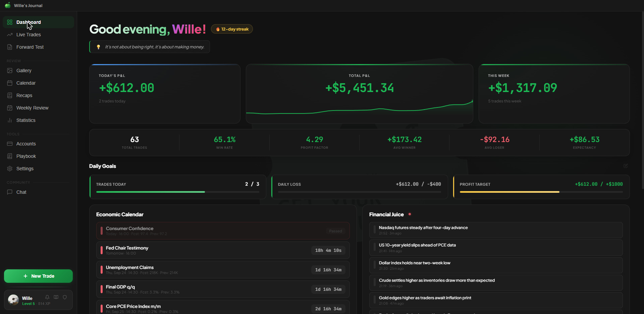Screen dimensions: 644x314
Task: Click the Accounts card icon
Action: [x=10, y=144]
